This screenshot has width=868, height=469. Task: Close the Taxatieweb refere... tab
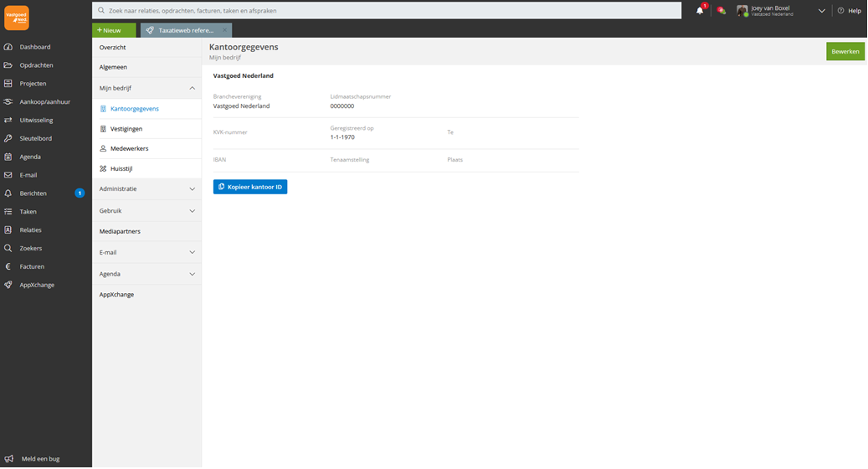click(x=224, y=30)
